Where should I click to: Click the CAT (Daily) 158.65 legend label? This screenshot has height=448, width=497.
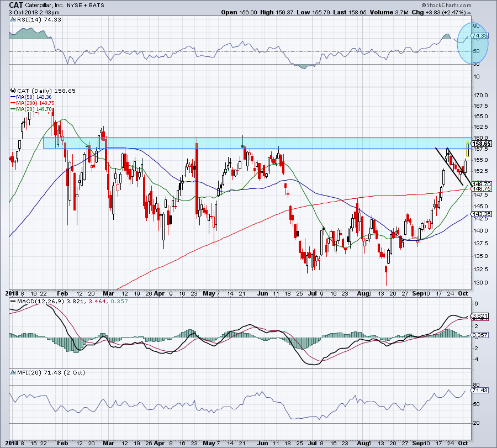click(x=46, y=91)
